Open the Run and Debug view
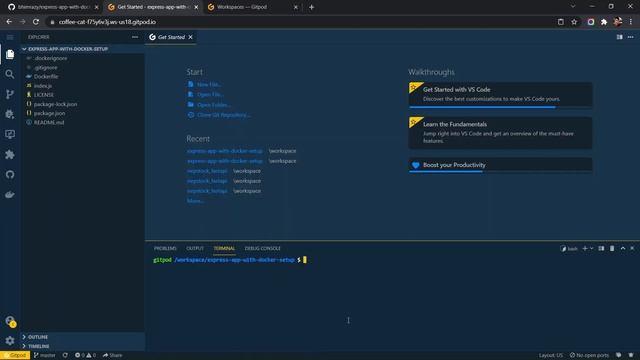Screen dimensions: 640x360 [x=10, y=114]
